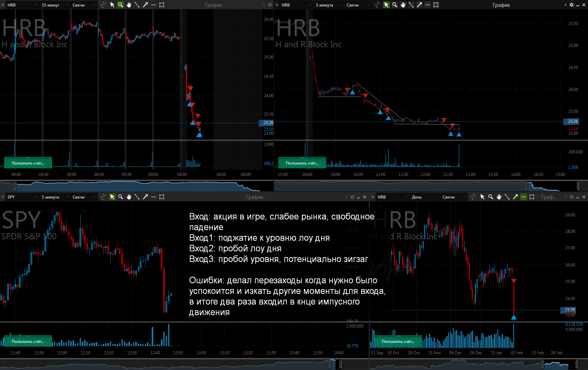
Task: Click 'График' title of HRB 1-minute panel
Action: click(x=501, y=5)
